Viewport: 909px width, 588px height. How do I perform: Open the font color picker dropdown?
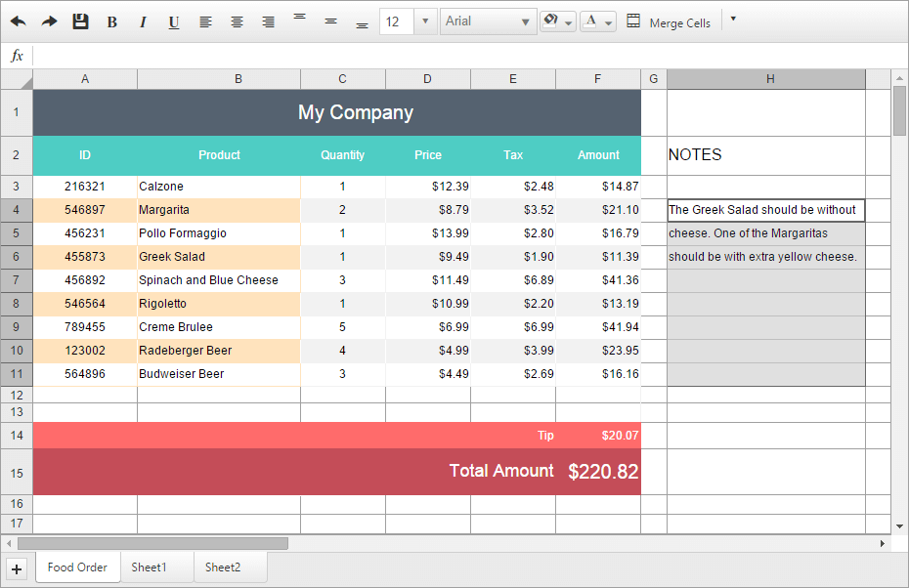coord(610,21)
